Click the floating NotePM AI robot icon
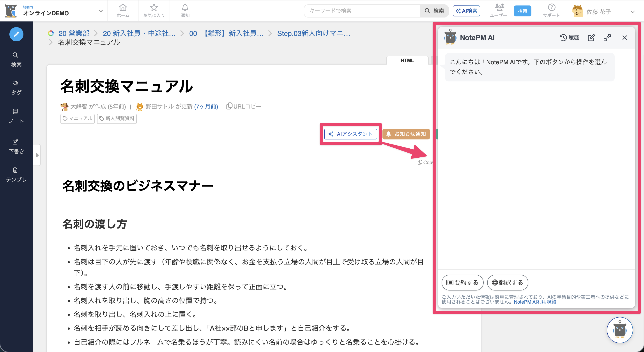Viewport: 644px width, 352px height. [620, 330]
